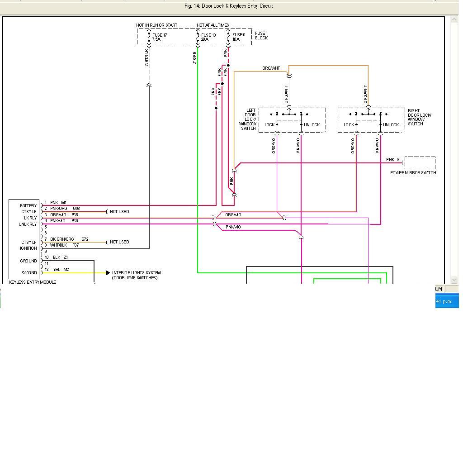Click the 'RIGHT DOOR LOCK/WINDOW SWITCH' label

click(419, 117)
